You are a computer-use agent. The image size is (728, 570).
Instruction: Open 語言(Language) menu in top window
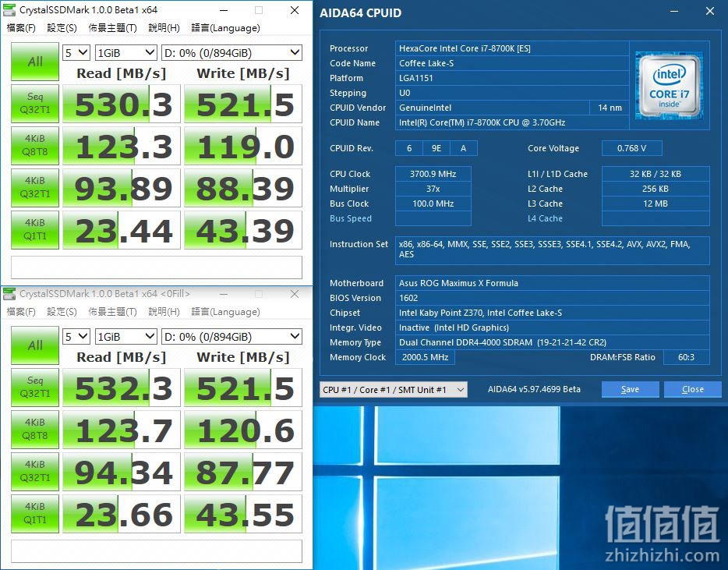(x=225, y=28)
